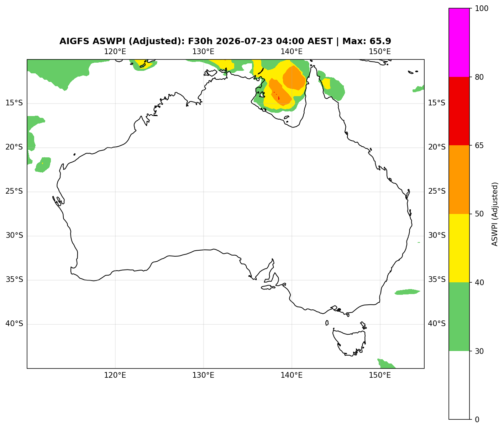This screenshot has width=504, height=429.
Task: Click the right axis label 15°S
Action: pos(437,103)
